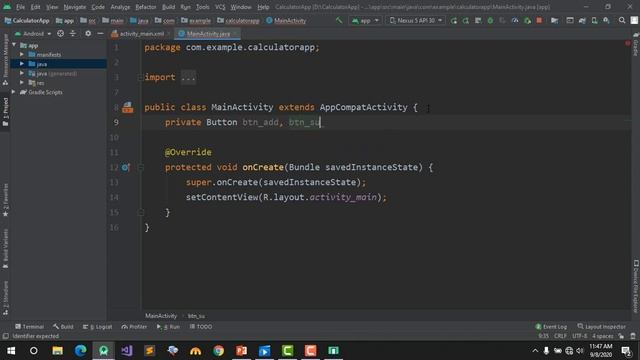Click CRLF line separator in status bar
This screenshot has width=640, height=360.
(560, 336)
